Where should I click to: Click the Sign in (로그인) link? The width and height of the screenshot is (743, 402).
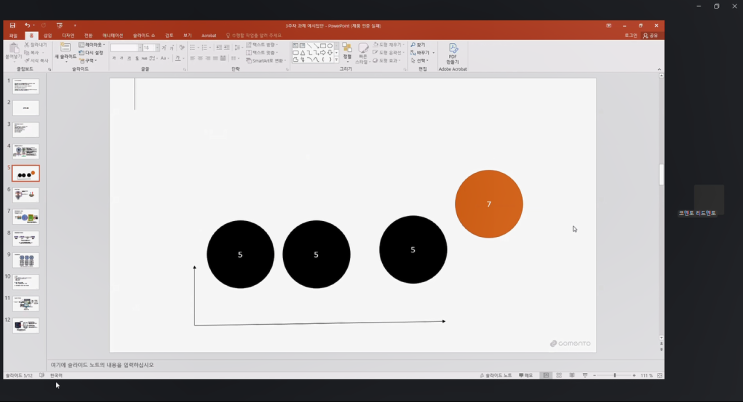630,35
